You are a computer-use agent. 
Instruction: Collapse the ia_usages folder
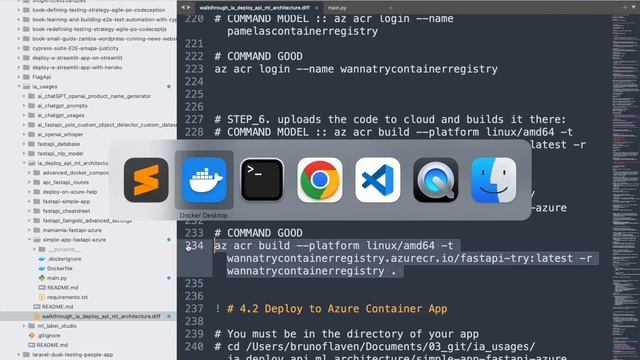(x=19, y=87)
